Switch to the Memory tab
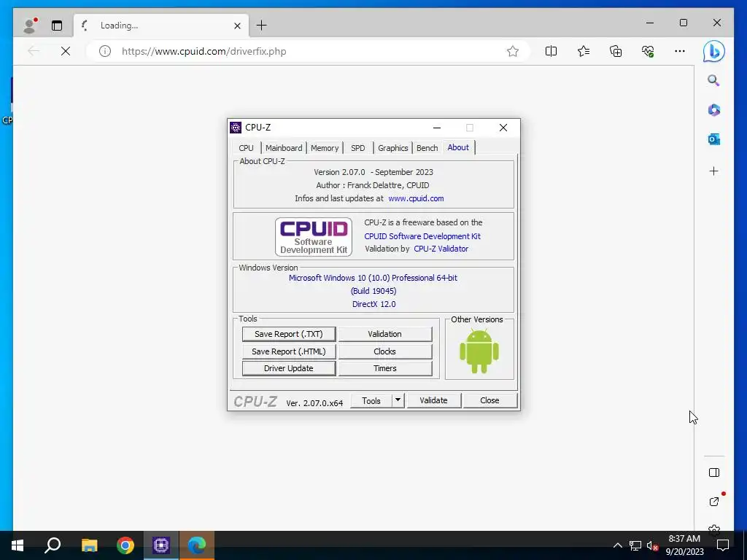 pyautogui.click(x=325, y=148)
